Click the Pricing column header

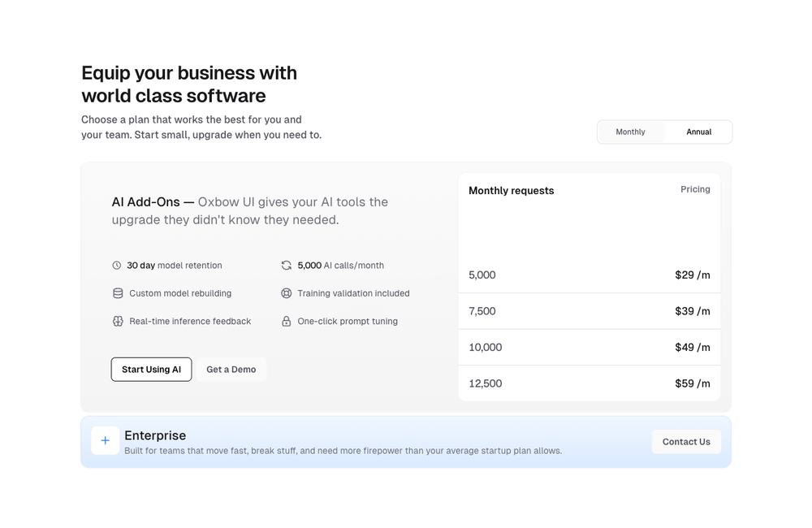tap(695, 189)
